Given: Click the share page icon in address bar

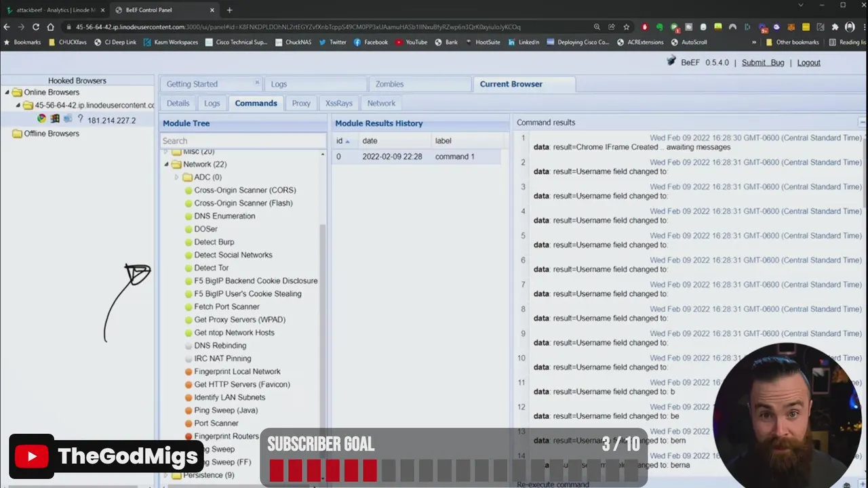Looking at the screenshot, I should click(612, 27).
